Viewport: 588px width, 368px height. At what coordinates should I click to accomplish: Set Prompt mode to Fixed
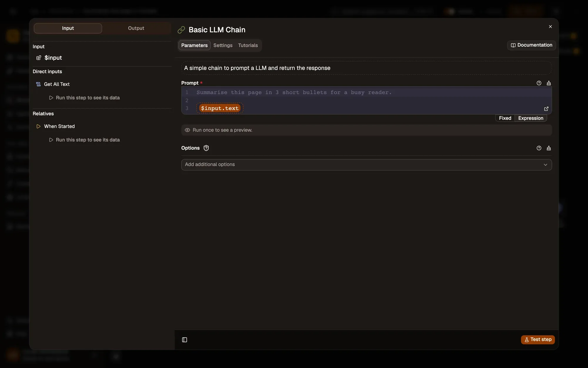pos(505,118)
